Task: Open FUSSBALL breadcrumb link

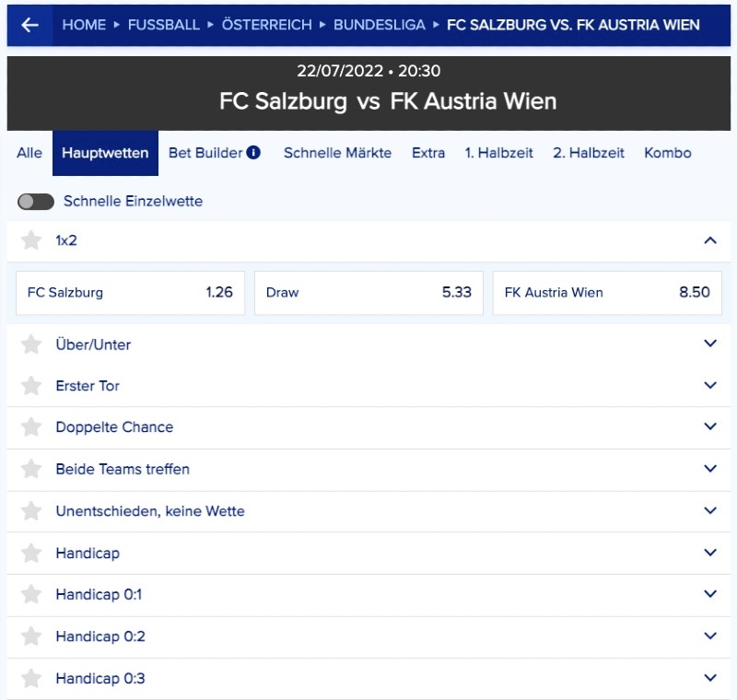Action: [164, 25]
